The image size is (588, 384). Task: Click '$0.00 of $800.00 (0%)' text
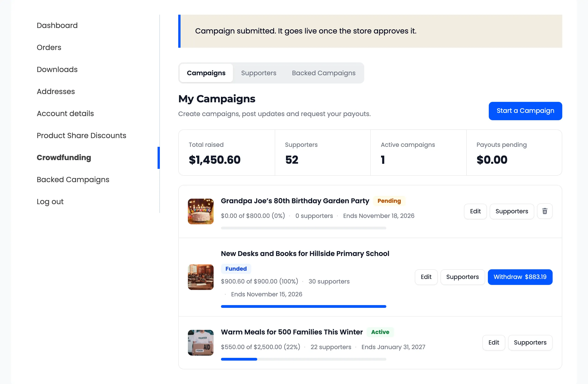point(253,216)
